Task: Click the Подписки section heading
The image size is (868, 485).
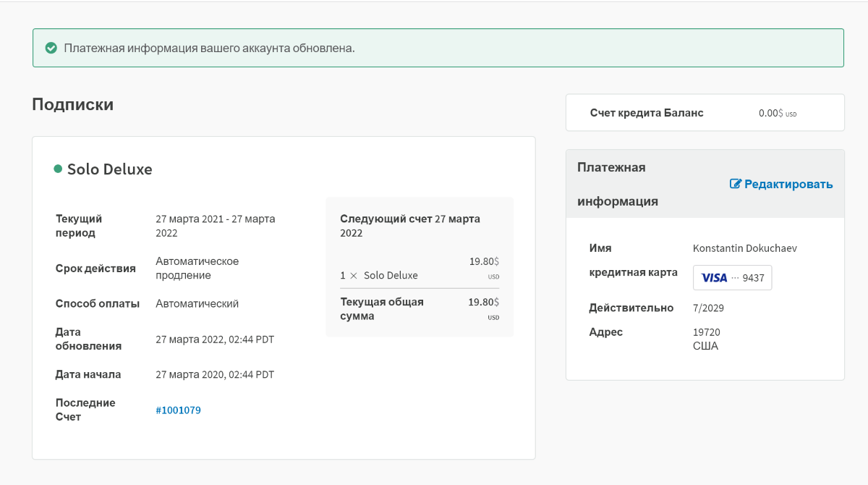Action: coord(72,104)
